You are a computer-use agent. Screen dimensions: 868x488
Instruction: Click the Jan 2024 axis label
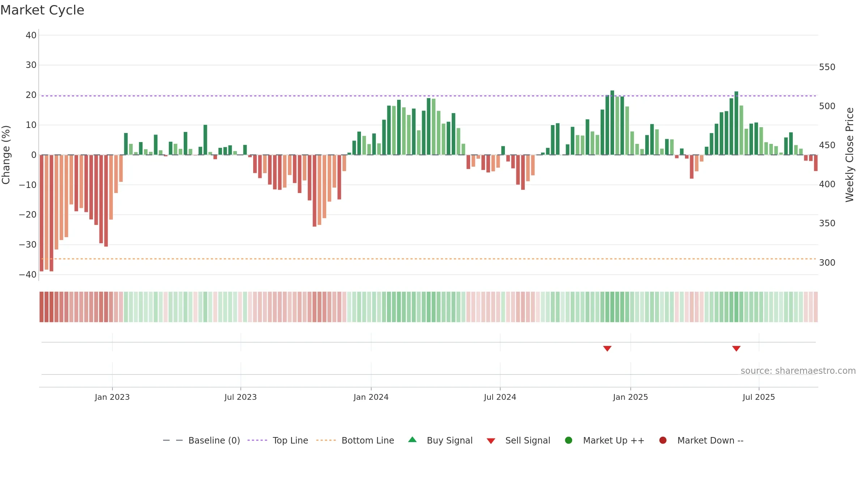371,397
